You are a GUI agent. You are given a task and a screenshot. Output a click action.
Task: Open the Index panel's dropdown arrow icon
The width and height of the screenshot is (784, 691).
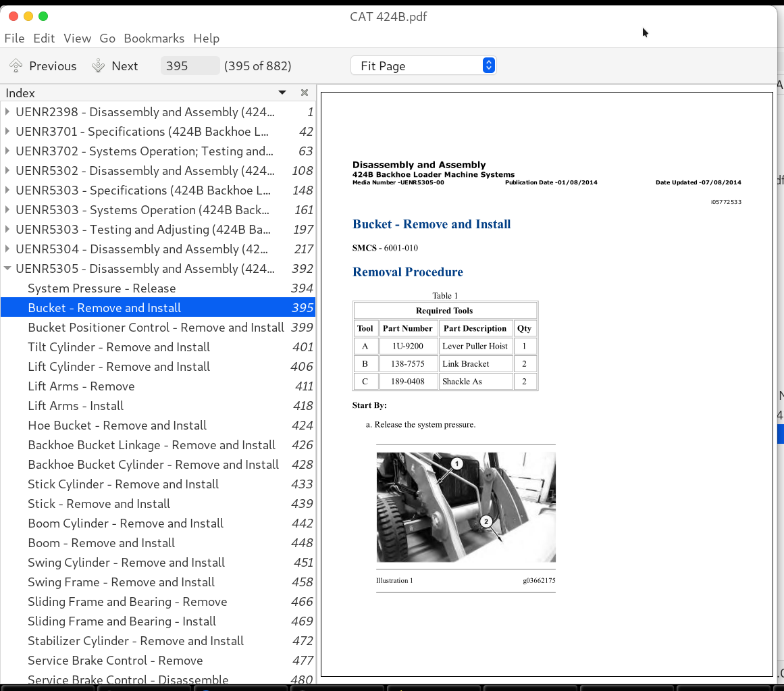[282, 93]
